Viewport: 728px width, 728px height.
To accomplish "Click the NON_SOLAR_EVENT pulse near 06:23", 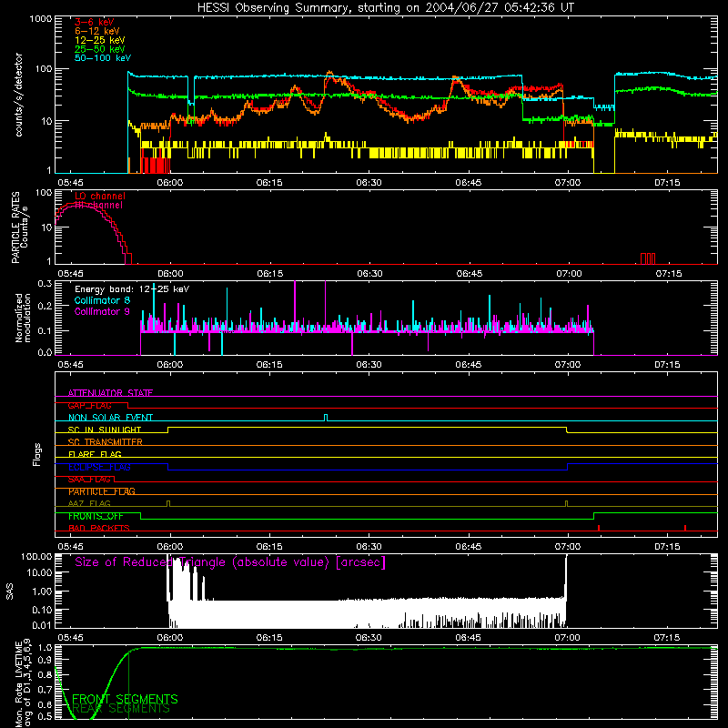I will [326, 418].
